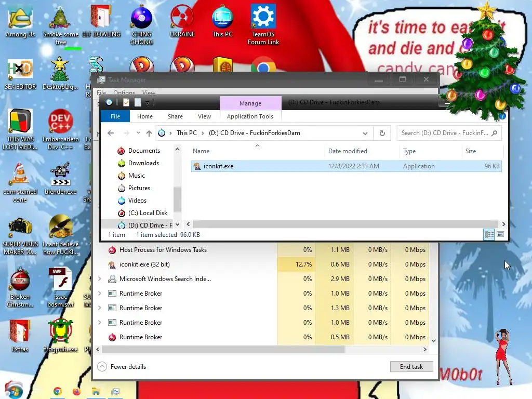Select the HxD editor desktop icon

click(x=20, y=75)
